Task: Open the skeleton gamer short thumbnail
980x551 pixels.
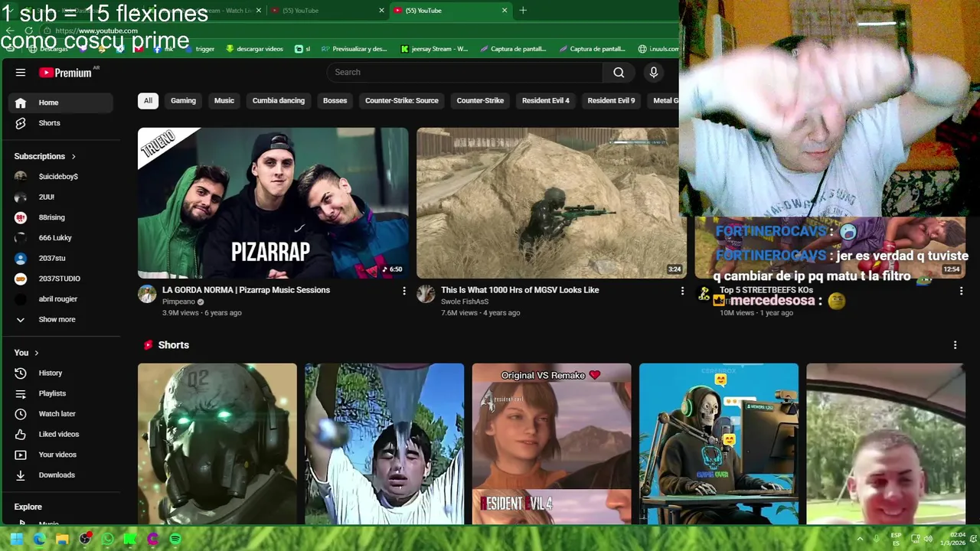Action: (x=719, y=444)
